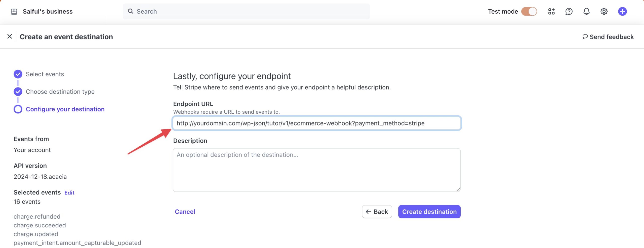The height and width of the screenshot is (248, 644).
Task: Click the Cancel link
Action: [185, 212]
